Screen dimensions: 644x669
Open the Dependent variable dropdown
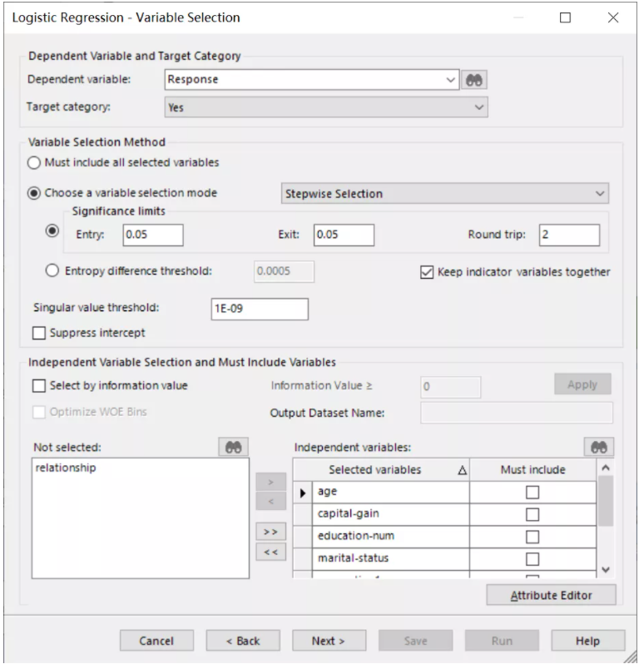click(453, 80)
